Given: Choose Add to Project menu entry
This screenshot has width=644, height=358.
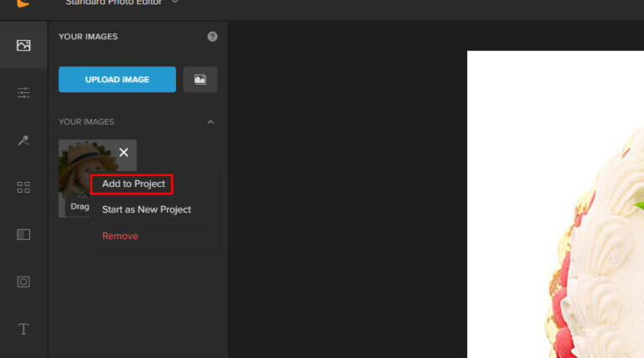Looking at the screenshot, I should [x=133, y=184].
